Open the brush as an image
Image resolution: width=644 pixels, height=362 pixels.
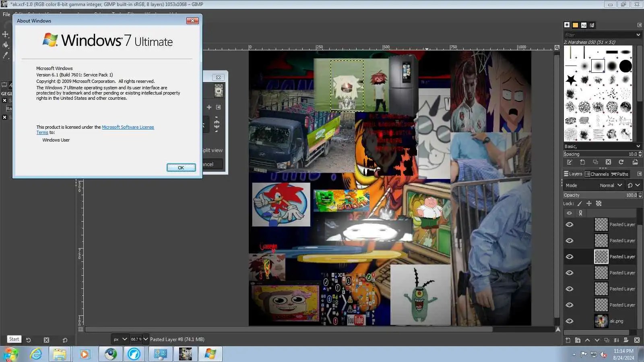tap(635, 162)
